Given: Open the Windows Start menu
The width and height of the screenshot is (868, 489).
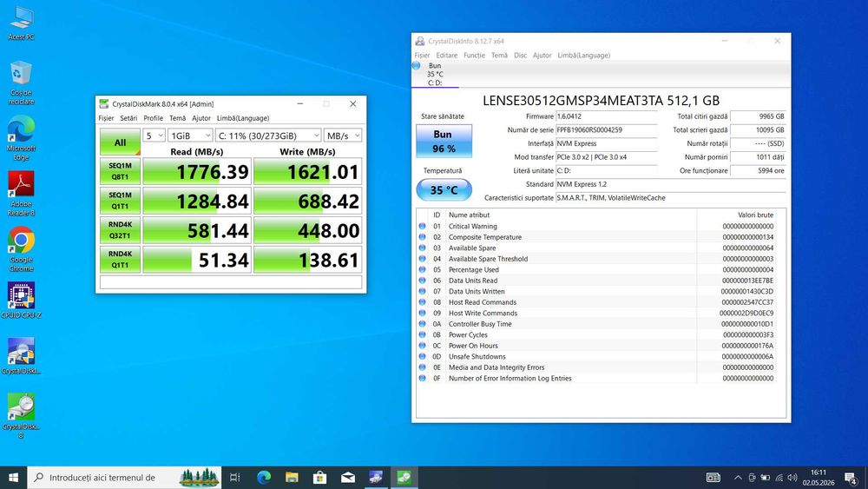Looking at the screenshot, I should click(x=13, y=478).
